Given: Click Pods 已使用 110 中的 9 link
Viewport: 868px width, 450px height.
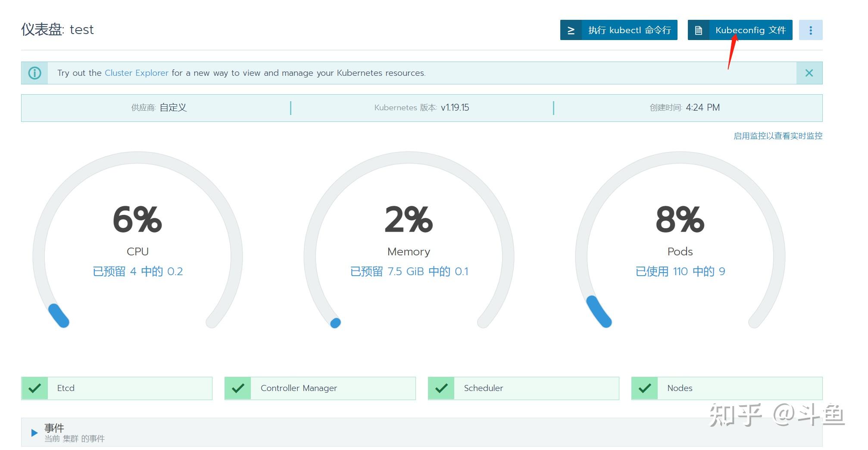Looking at the screenshot, I should pos(680,271).
